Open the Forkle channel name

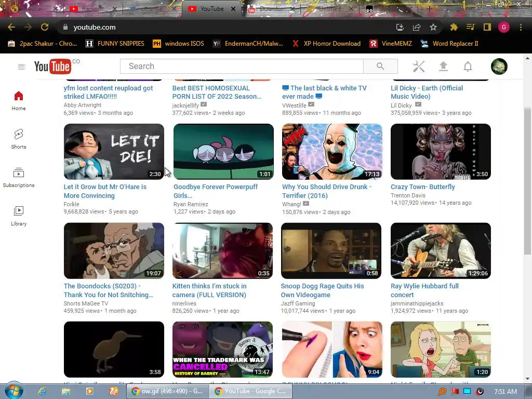point(72,204)
